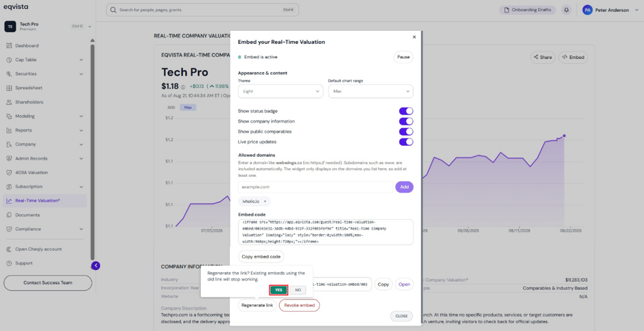Screen dimensions: 644x331
Task: Expand the Admin Records chevron
Action: pyautogui.click(x=82, y=158)
